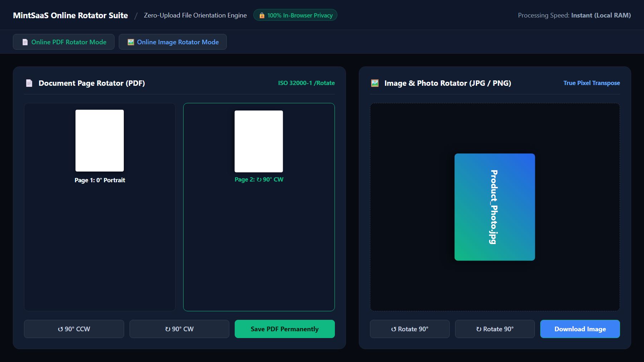
Task: Click the ISO 32000-1 /Rotate label
Action: [307, 83]
